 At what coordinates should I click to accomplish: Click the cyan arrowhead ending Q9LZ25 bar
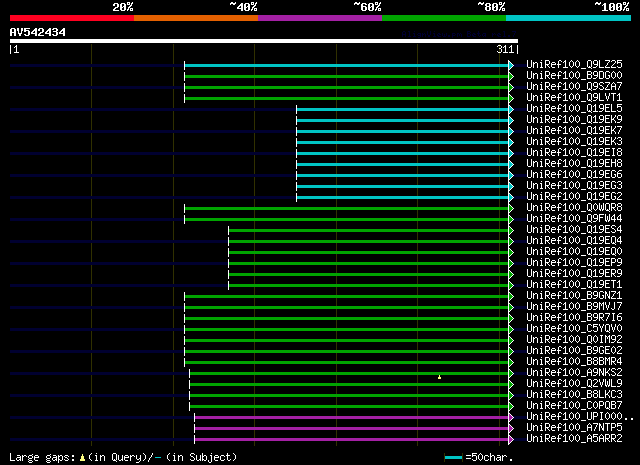(x=511, y=65)
